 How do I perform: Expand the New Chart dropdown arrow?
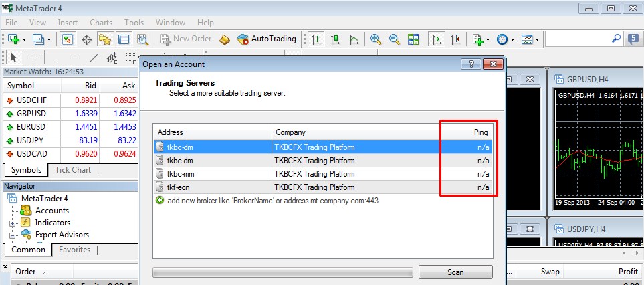tap(24, 40)
